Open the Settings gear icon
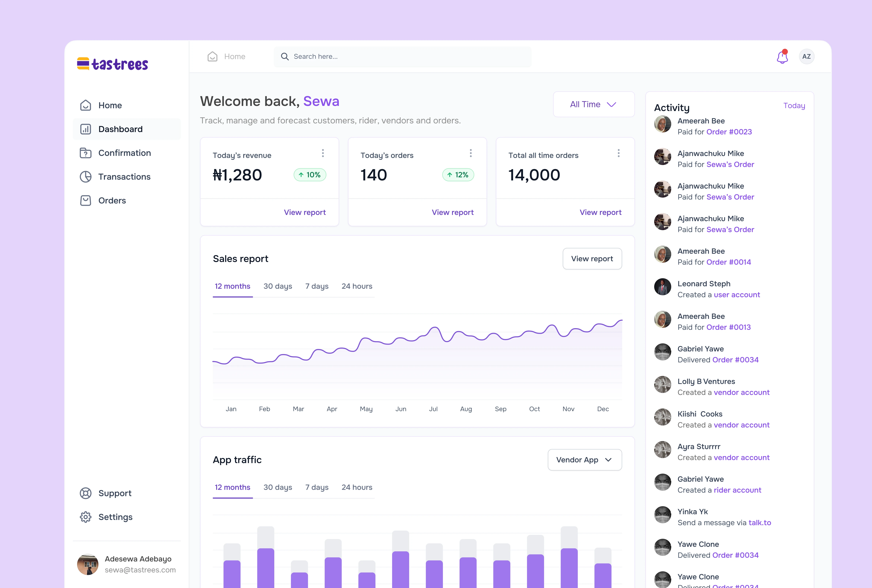The image size is (872, 588). click(86, 517)
